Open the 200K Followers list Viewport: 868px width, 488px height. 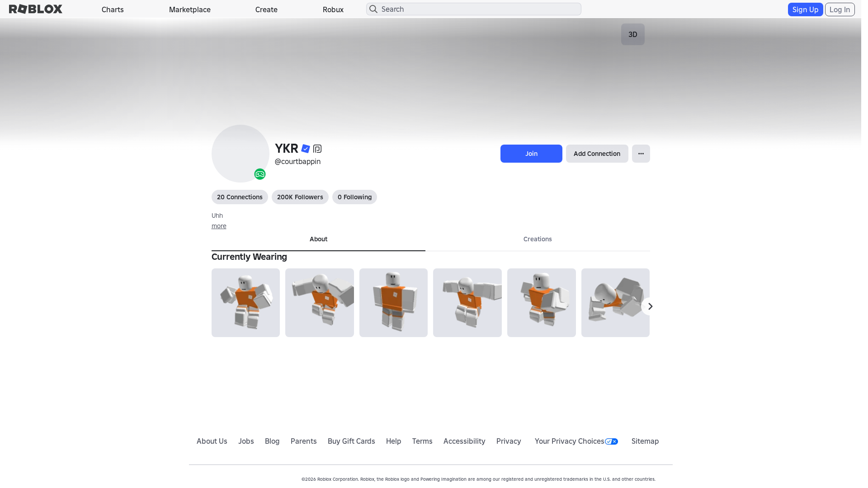tap(300, 197)
